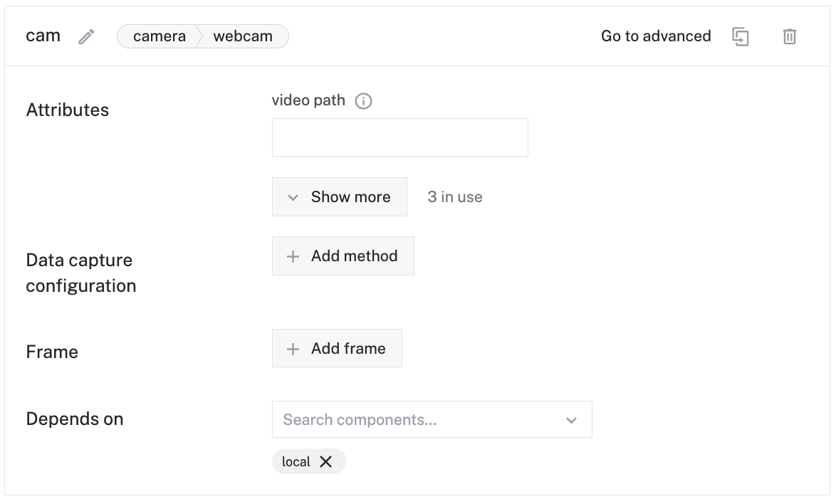Click the Add frame button
The image size is (836, 504).
coord(337,349)
